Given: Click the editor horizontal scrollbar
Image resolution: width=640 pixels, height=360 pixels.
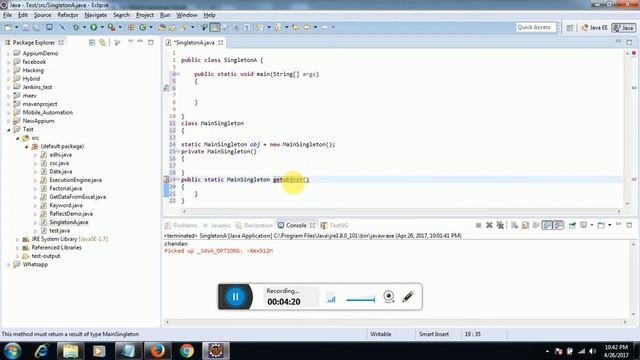Looking at the screenshot, I should click(x=401, y=211).
